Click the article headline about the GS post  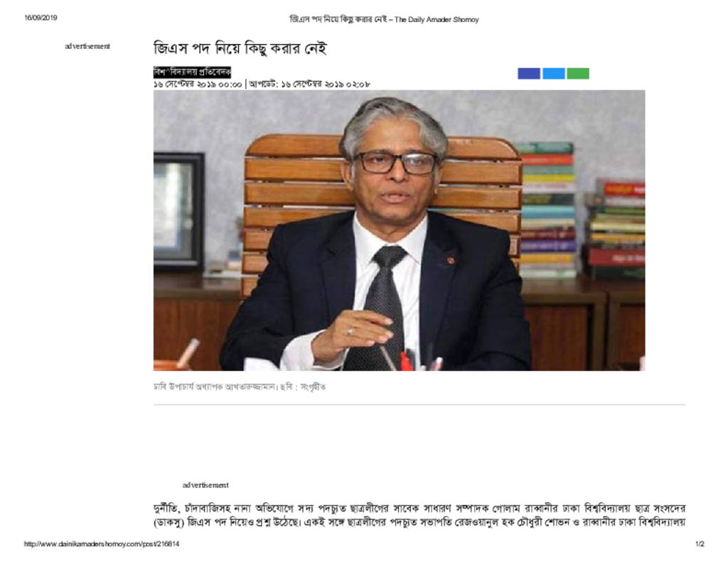click(240, 48)
